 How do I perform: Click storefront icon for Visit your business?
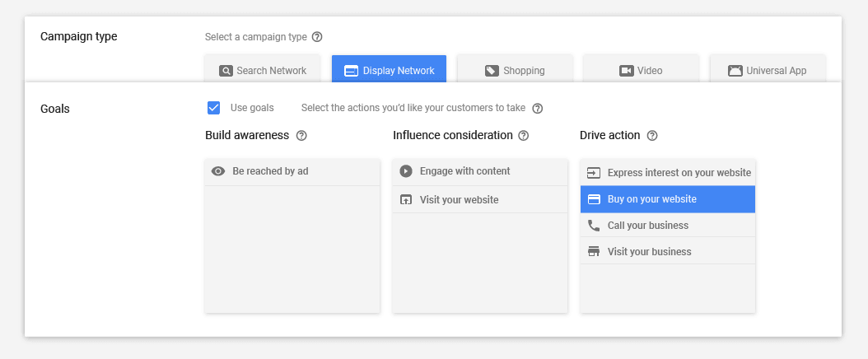click(594, 252)
